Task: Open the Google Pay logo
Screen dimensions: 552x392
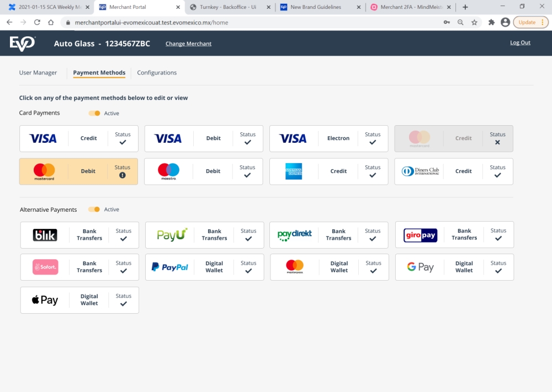Action: pyautogui.click(x=420, y=267)
